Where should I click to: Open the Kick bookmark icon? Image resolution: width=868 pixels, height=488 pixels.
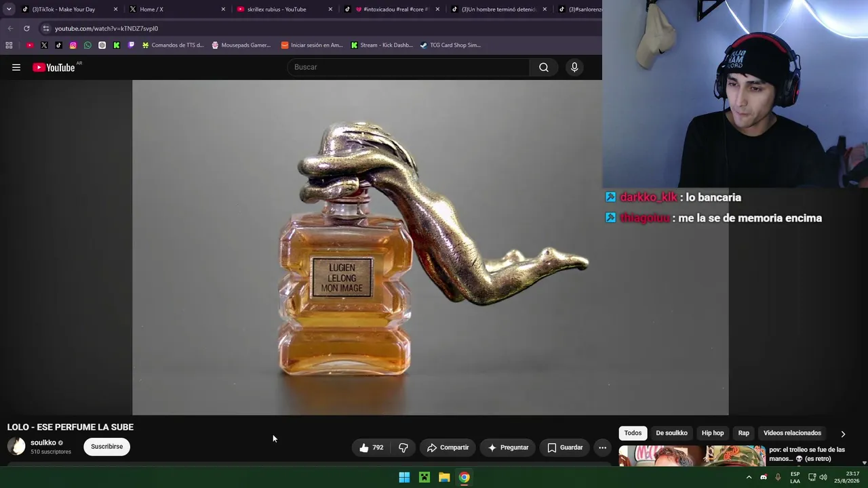tap(117, 45)
